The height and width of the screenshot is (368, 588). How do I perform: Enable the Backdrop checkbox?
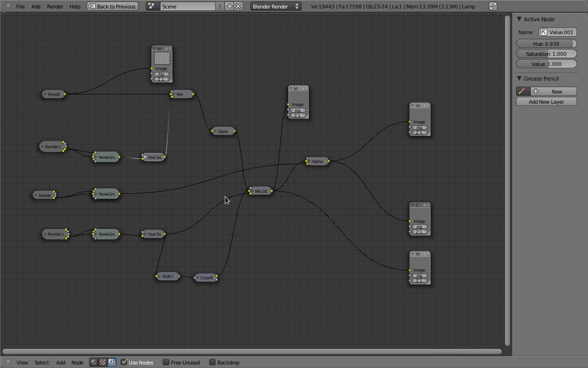tap(212, 362)
